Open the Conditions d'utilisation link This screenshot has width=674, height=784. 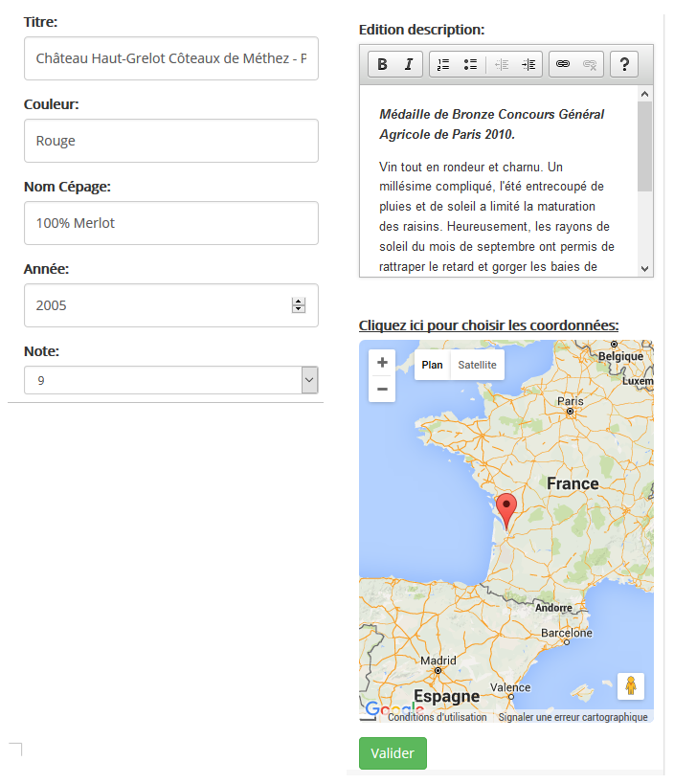pos(437,717)
